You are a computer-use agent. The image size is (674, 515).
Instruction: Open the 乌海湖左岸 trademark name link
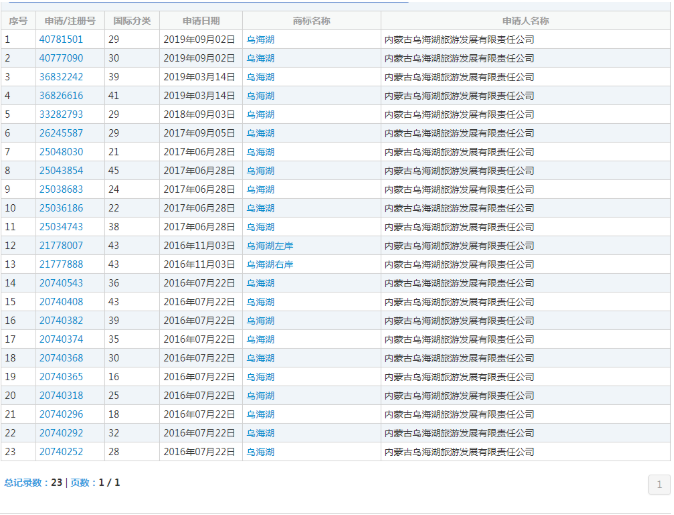(x=269, y=245)
